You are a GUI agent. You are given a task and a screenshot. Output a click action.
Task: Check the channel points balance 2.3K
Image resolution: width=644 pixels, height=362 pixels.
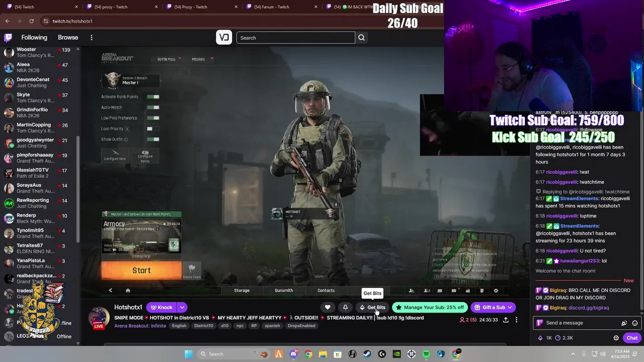point(564,338)
